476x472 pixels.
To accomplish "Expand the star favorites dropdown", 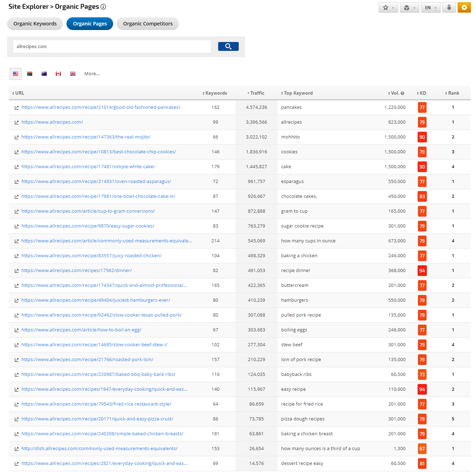I will (388, 7).
